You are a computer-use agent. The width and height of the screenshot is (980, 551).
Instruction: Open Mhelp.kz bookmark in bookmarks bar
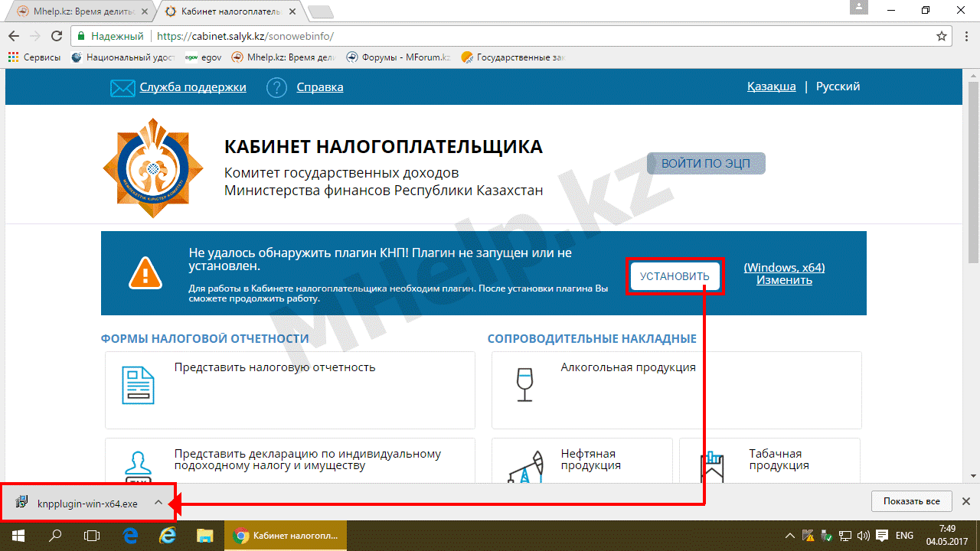[x=283, y=57]
